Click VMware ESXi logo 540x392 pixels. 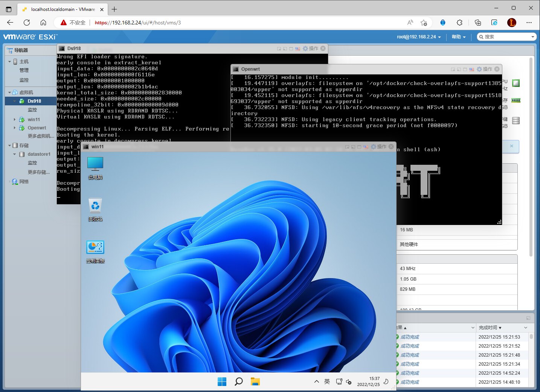point(31,37)
